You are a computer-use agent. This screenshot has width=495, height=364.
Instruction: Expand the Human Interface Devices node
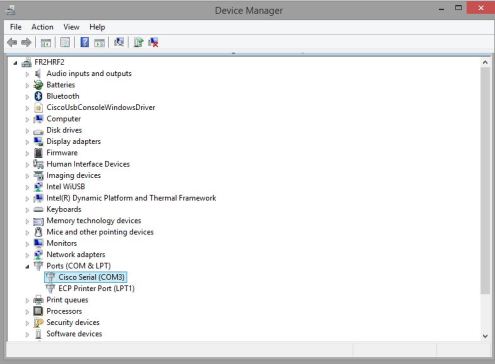pyautogui.click(x=27, y=165)
